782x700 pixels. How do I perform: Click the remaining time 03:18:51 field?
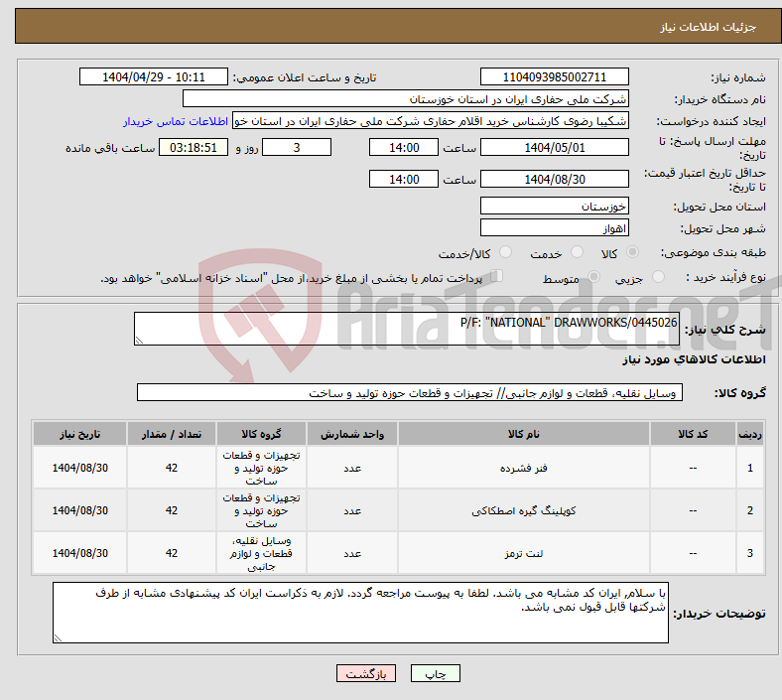pos(194,148)
